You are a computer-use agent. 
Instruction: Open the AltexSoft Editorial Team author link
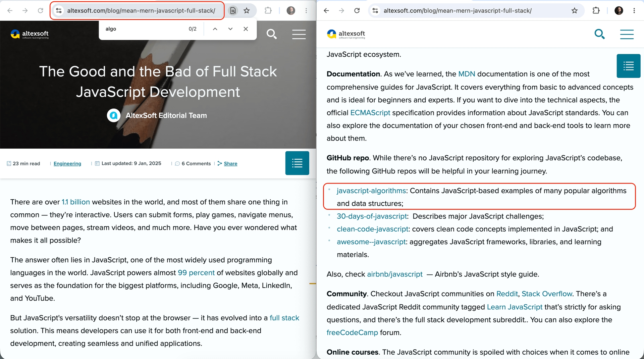pyautogui.click(x=166, y=115)
